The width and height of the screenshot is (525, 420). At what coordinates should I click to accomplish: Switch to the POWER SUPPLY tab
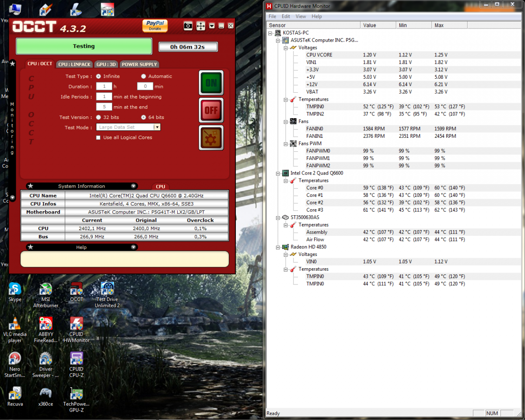point(139,64)
